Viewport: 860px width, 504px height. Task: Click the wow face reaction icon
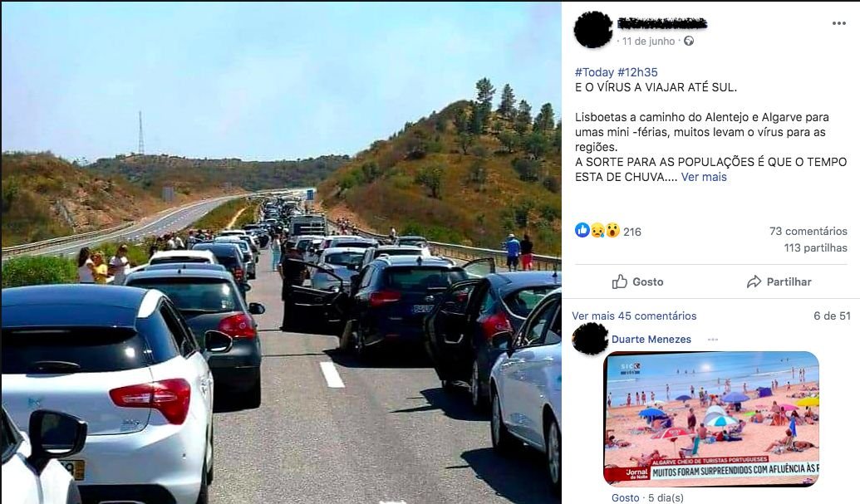click(x=612, y=231)
